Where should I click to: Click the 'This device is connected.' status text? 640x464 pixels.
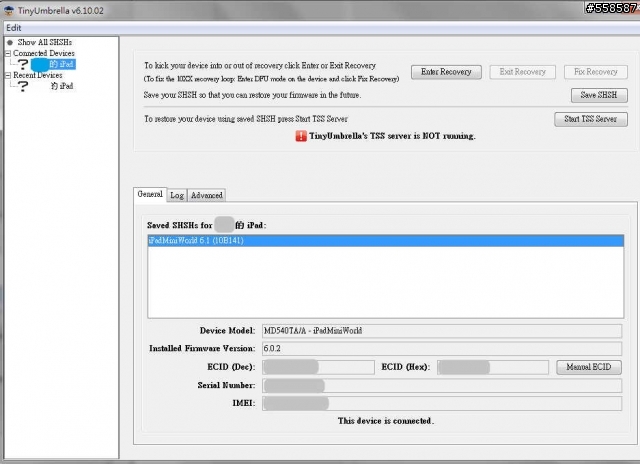[386, 421]
